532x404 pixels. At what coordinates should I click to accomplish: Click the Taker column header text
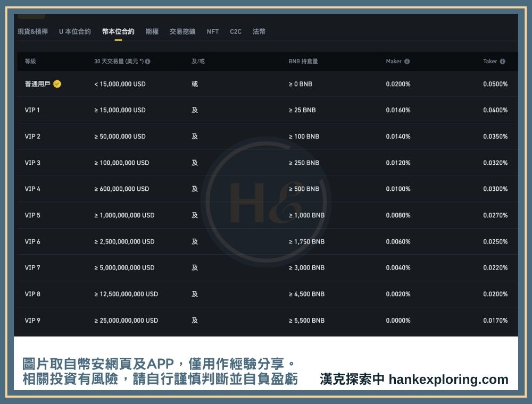[490, 61]
